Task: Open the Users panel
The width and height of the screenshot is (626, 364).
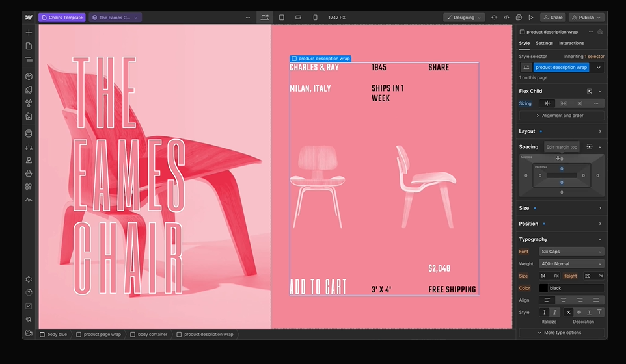Action: [x=29, y=160]
